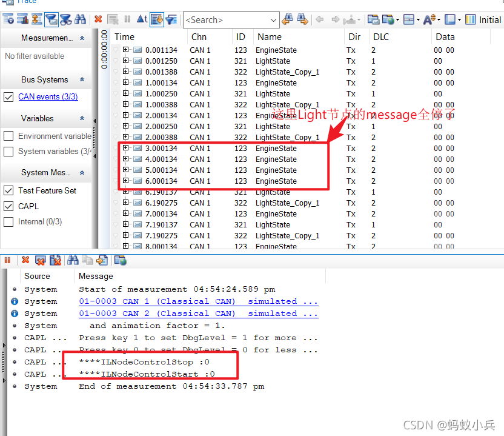Toggle the analysis filter funnel with envelope
The width and height of the screenshot is (504, 436).
51,19
